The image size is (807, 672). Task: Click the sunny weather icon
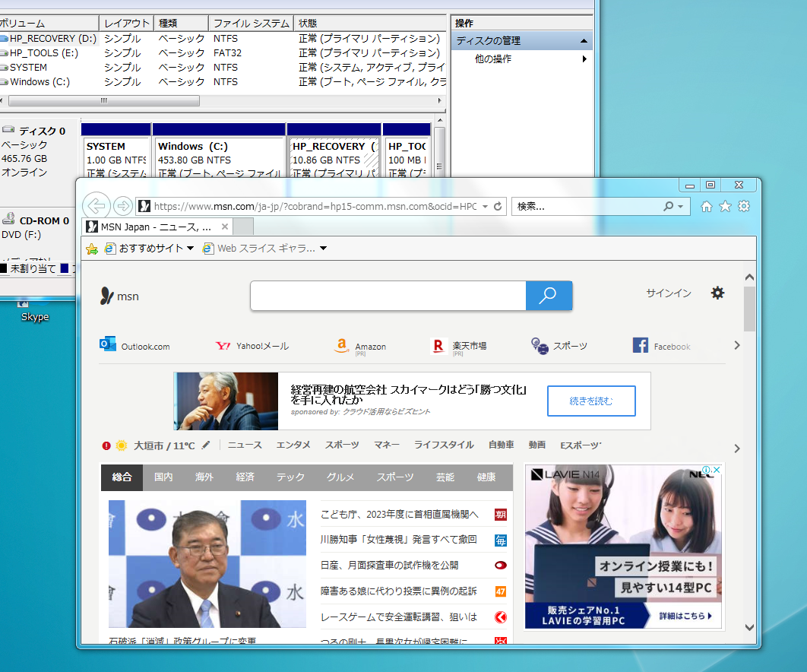122,446
